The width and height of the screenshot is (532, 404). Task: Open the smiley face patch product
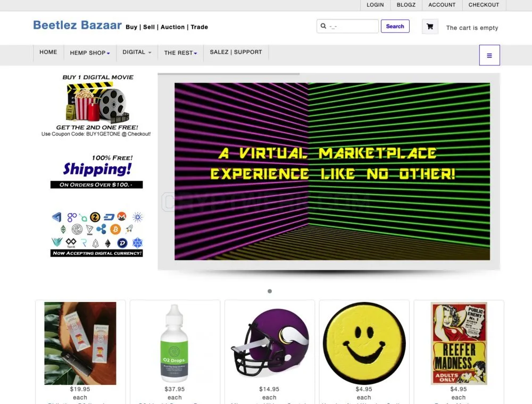point(364,343)
